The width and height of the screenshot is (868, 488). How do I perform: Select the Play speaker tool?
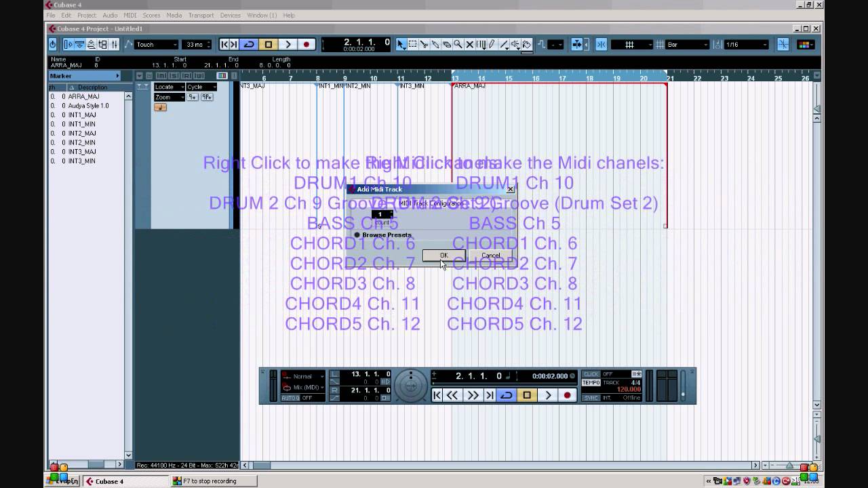click(x=515, y=45)
